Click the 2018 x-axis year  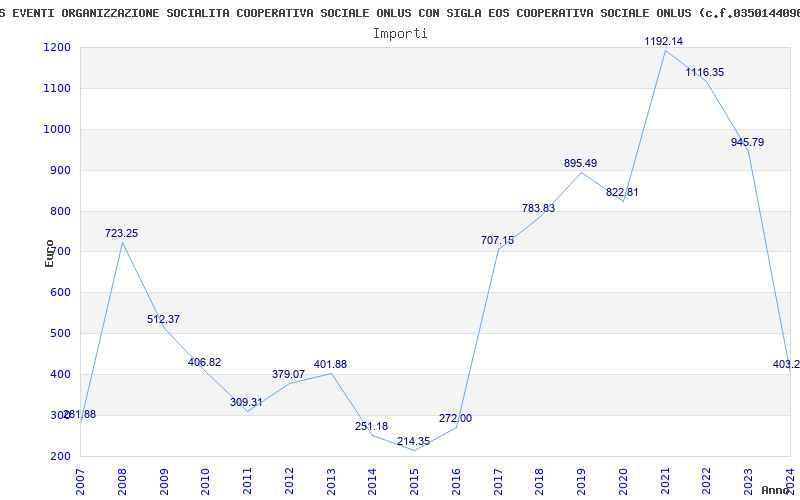540,482
